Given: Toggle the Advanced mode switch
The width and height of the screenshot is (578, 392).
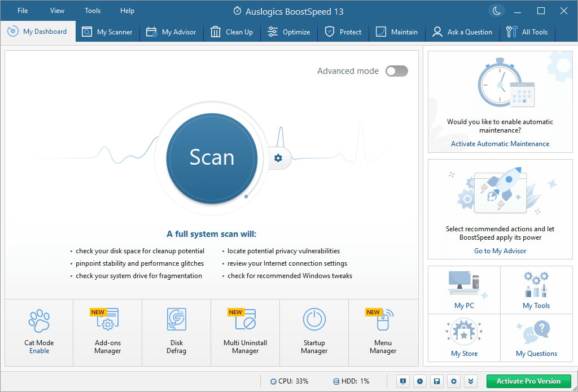Looking at the screenshot, I should point(397,71).
